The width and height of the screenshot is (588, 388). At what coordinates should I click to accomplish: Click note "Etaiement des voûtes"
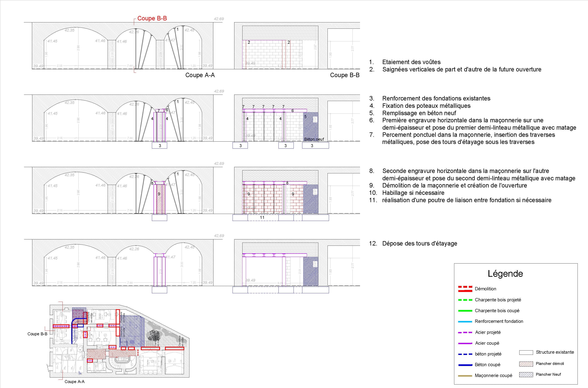click(411, 62)
